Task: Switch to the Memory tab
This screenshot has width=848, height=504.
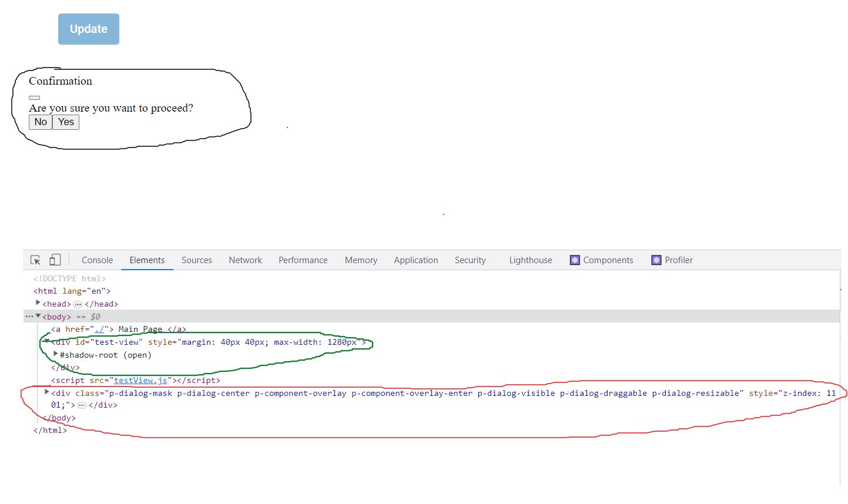Action: pos(360,260)
